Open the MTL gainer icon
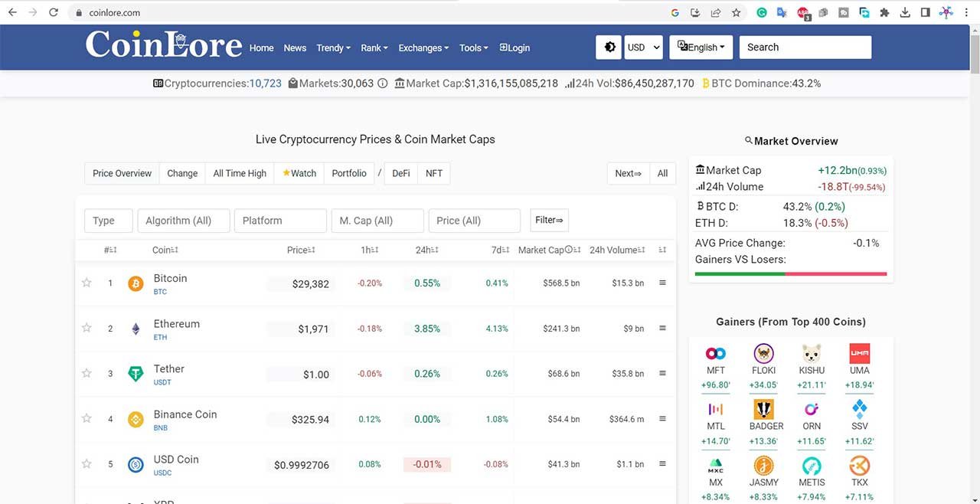This screenshot has width=980, height=504. (x=716, y=409)
